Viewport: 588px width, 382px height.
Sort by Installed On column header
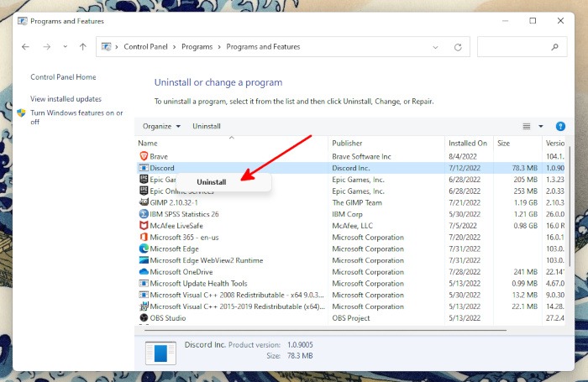pyautogui.click(x=469, y=143)
